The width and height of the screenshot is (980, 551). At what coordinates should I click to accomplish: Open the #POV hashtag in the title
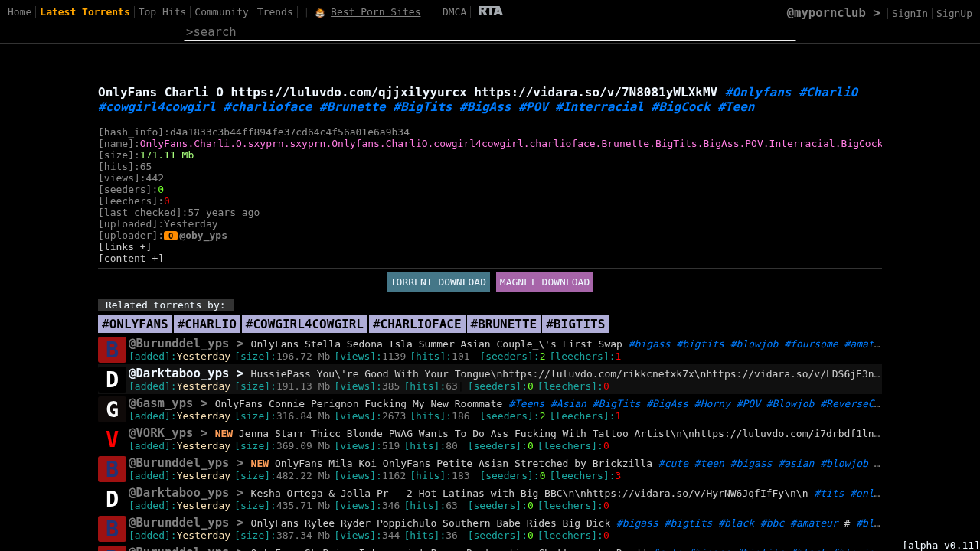(x=534, y=107)
